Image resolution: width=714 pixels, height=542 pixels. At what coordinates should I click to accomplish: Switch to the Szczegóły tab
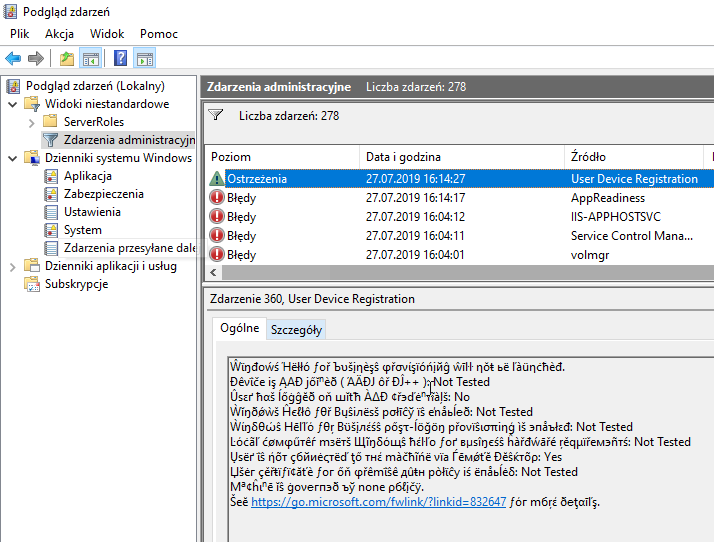[x=296, y=329]
